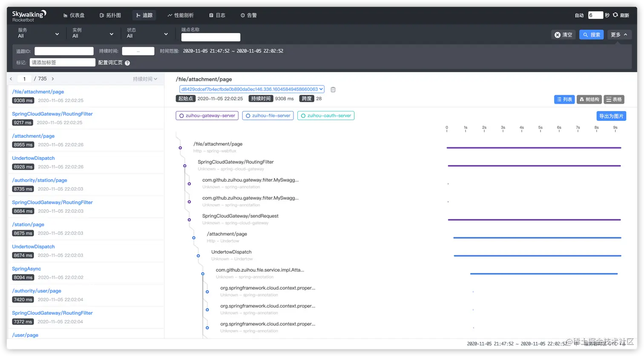Screen dimensions: 644x356
Task: Click the 清空 clear button
Action: (x=563, y=35)
